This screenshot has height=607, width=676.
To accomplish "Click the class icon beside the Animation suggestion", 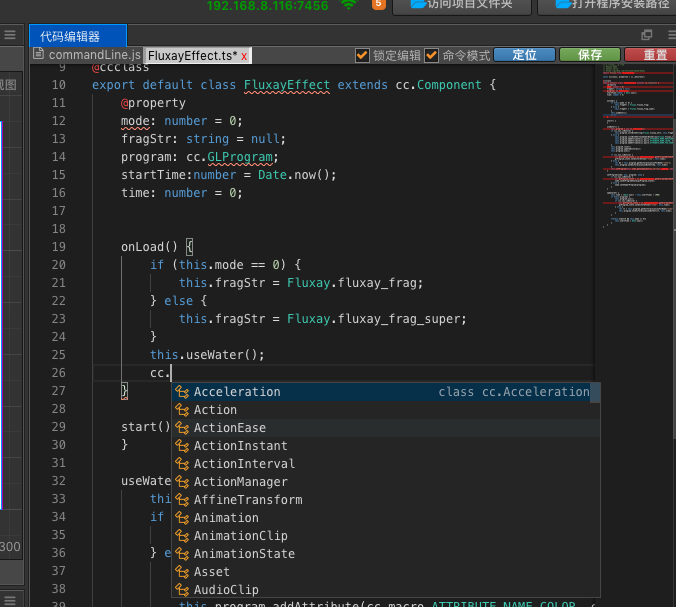I will (182, 518).
